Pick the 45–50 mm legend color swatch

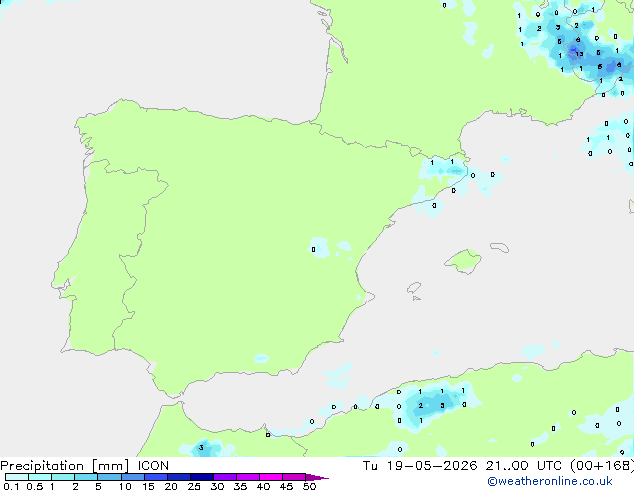click(294, 477)
